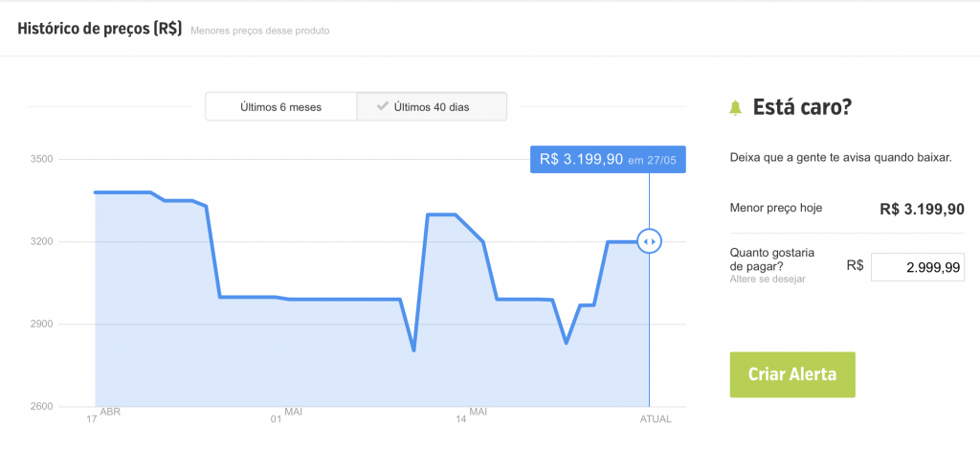Click the R$ 3.199,90 em 27/05 tooltip
This screenshot has width=980, height=449.
click(608, 160)
